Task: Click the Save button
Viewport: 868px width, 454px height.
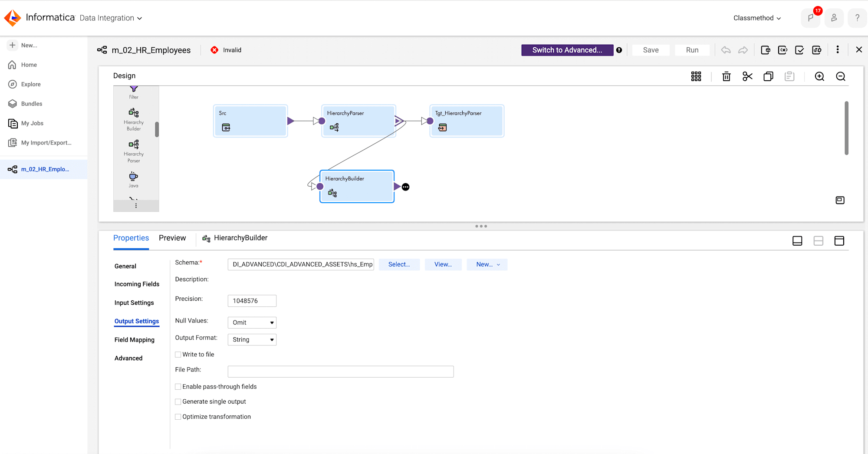Action: click(651, 50)
